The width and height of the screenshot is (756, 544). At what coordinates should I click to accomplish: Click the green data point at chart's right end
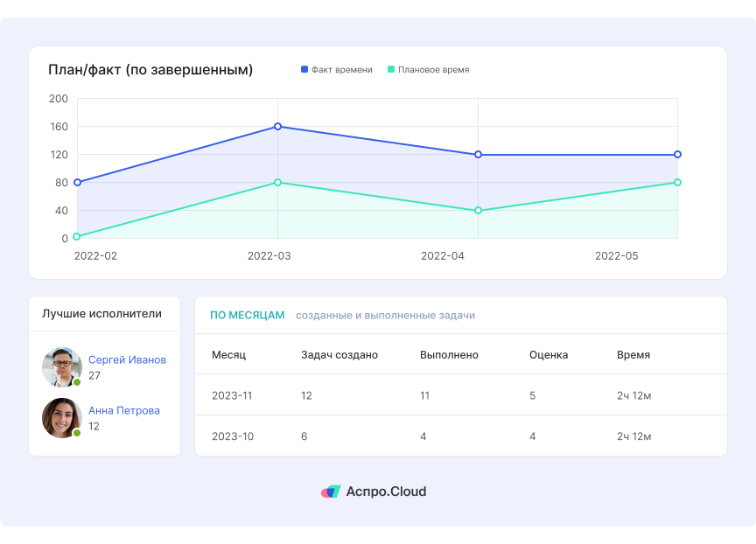(677, 183)
